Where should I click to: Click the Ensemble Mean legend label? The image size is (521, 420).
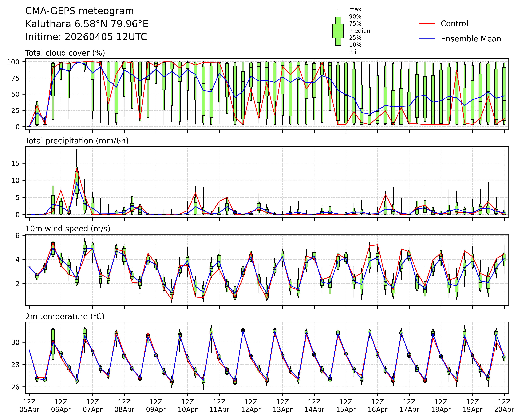tap(471, 39)
